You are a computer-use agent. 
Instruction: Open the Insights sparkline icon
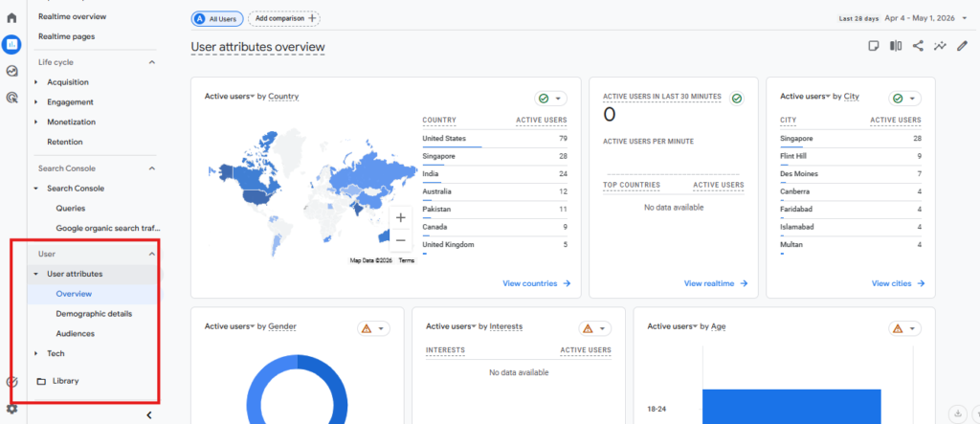click(940, 46)
